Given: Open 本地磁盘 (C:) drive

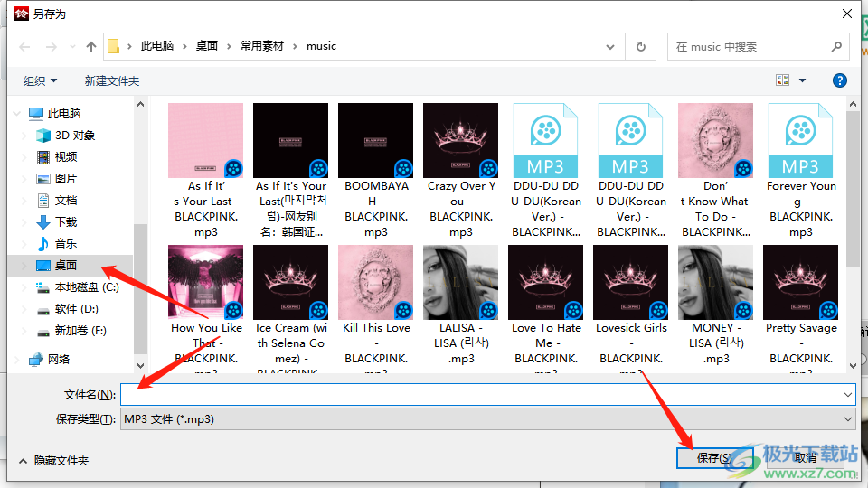Looking at the screenshot, I should (78, 287).
